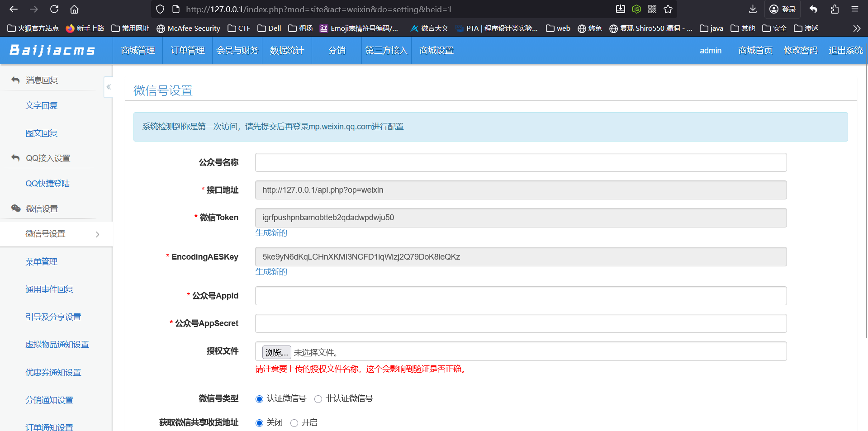Open the 商城设置 top menu
The width and height of the screenshot is (868, 431).
point(436,51)
